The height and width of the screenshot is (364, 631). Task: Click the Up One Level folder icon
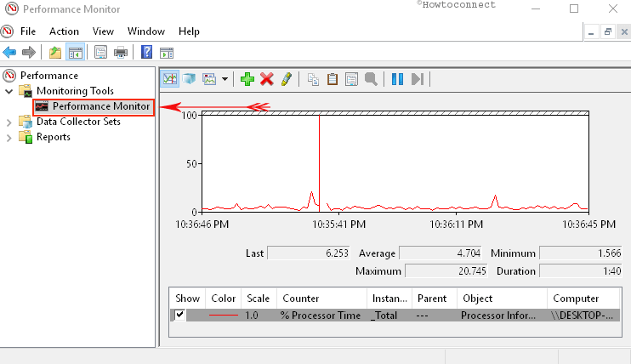coord(55,53)
